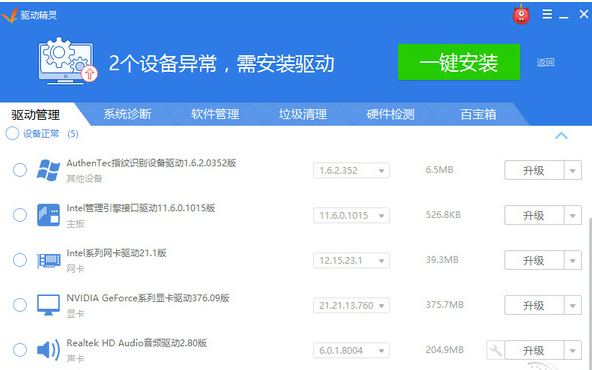Click driver name NVIDIA GeForce系列显卡驱动376.09版
Image resolution: width=592 pixels, height=370 pixels.
[148, 298]
